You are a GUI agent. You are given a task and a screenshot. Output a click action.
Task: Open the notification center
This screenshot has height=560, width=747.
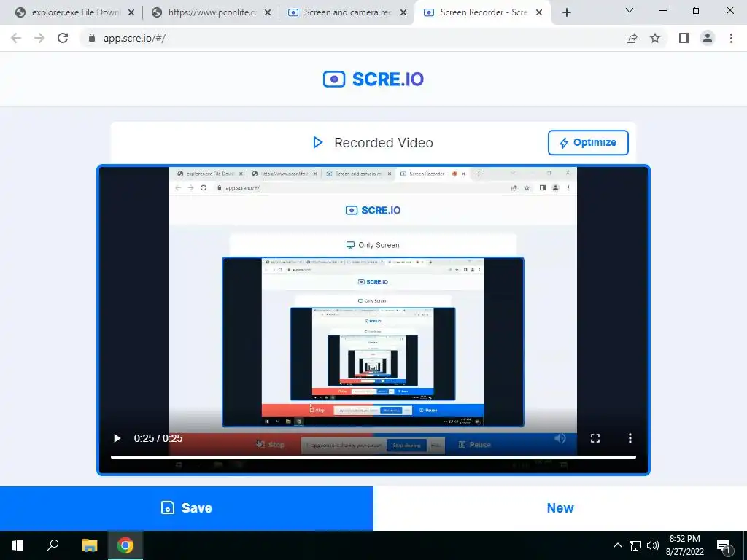(724, 545)
